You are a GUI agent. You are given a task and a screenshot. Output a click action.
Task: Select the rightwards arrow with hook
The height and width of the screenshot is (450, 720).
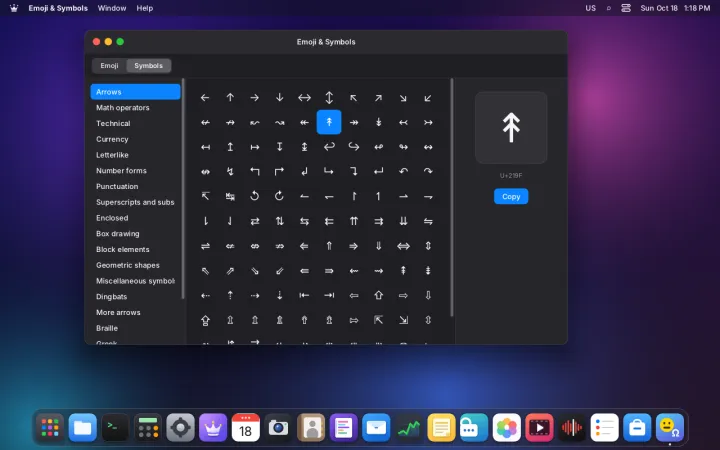354,147
